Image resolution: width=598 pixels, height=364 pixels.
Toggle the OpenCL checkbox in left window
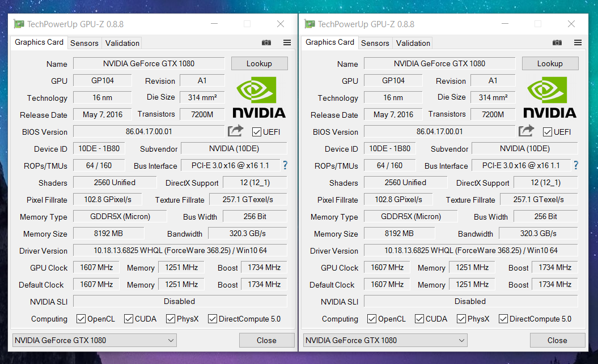81,319
